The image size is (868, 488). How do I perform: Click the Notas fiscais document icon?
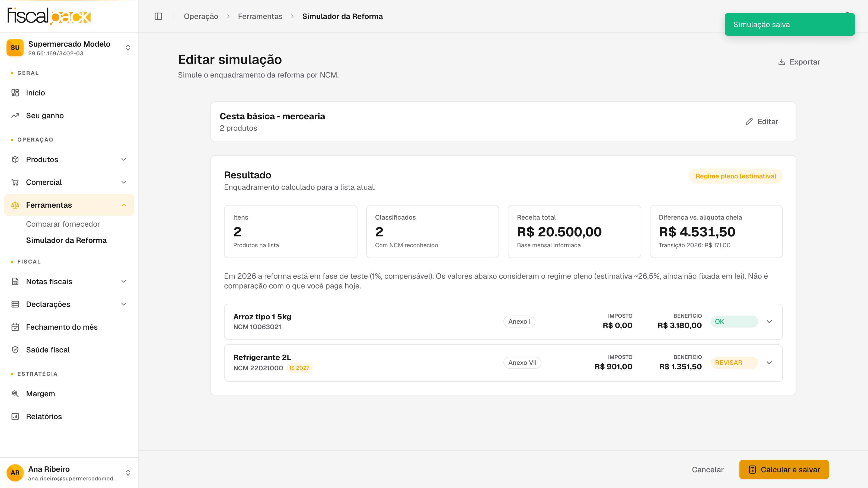(15, 281)
